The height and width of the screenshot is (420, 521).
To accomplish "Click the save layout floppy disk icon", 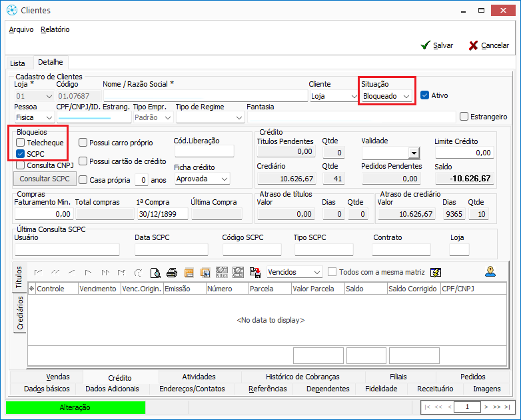I will (255, 273).
